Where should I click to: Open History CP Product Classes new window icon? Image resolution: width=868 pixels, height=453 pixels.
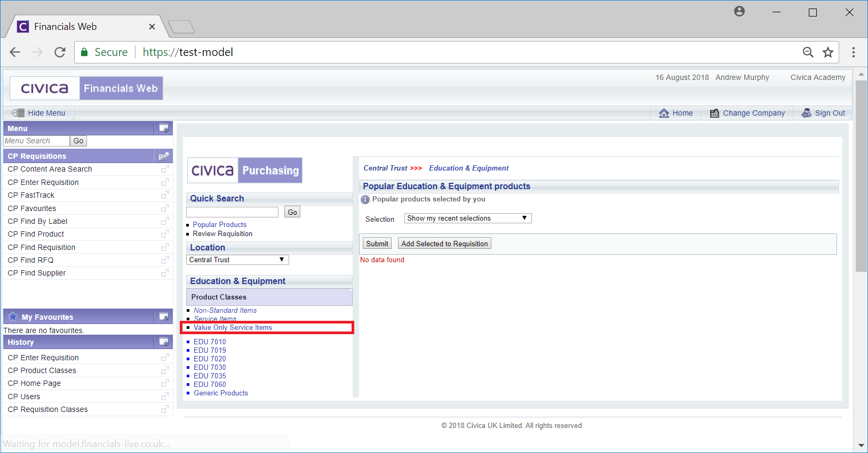pos(165,370)
